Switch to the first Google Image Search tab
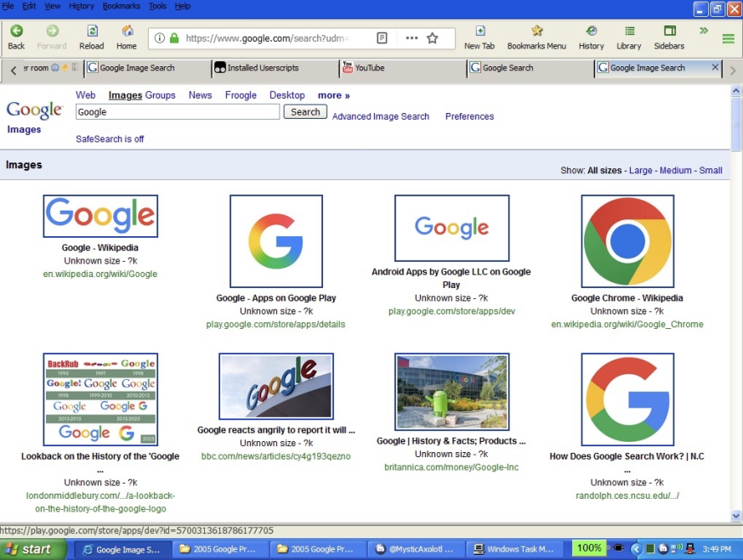This screenshot has width=743, height=560. coord(147,68)
